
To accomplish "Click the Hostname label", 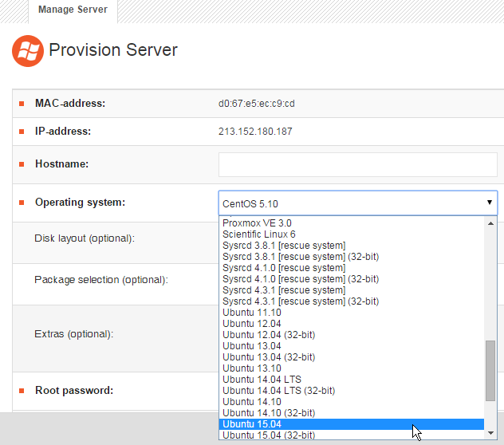I will (x=61, y=164).
